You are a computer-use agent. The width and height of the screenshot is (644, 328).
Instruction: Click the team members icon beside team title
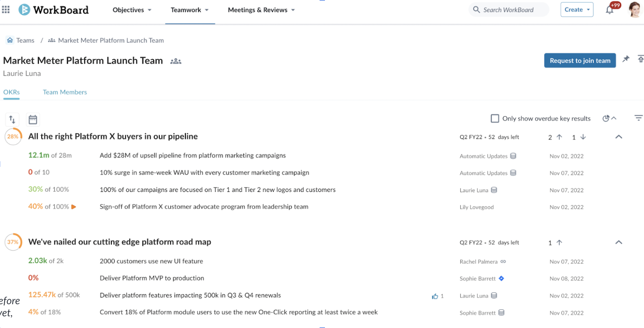click(x=176, y=61)
